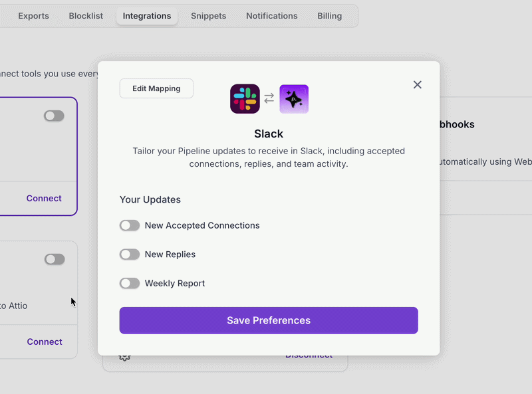Click the Slack logo icon
The image size is (532, 394).
click(245, 99)
